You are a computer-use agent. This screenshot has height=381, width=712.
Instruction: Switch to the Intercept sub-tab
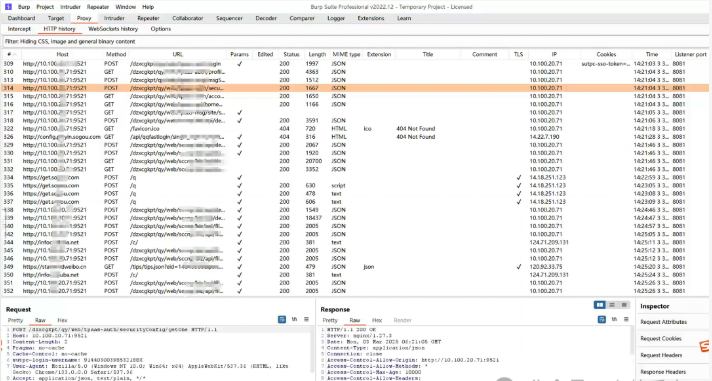point(19,29)
